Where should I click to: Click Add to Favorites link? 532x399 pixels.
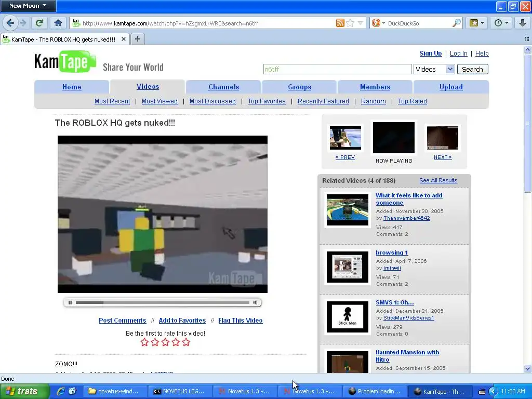pos(182,320)
